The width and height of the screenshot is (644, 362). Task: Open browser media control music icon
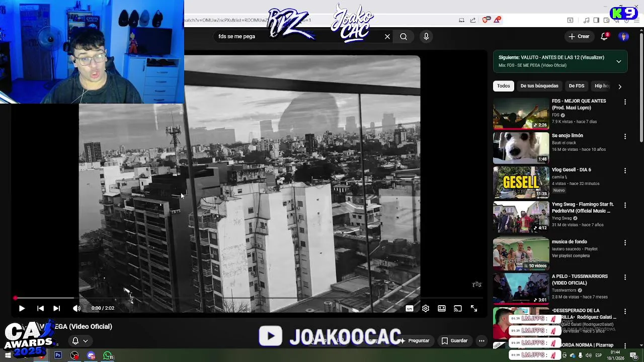click(586, 20)
